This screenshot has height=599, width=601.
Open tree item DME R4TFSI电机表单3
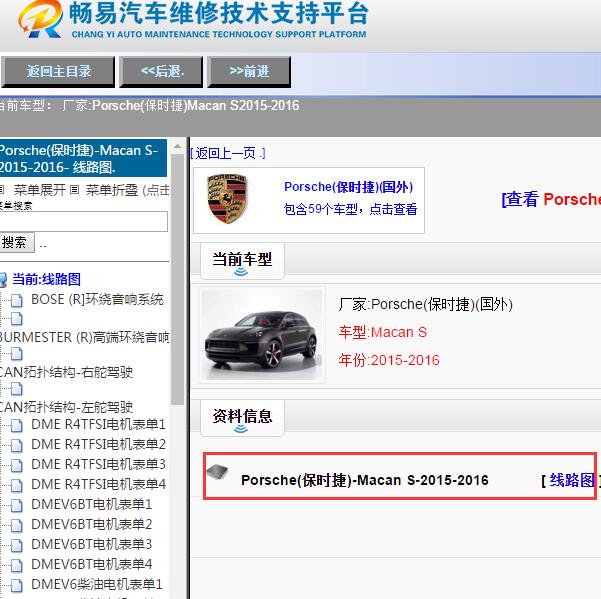tap(99, 464)
